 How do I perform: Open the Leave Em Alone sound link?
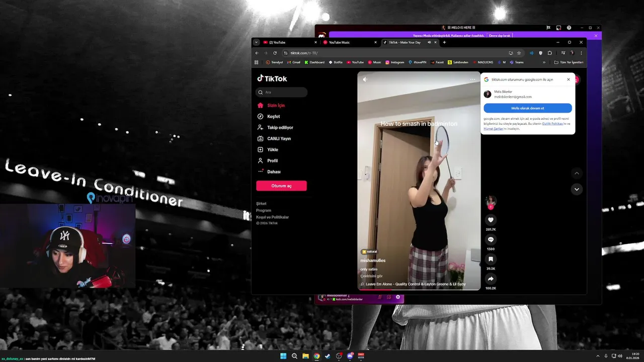(x=414, y=284)
